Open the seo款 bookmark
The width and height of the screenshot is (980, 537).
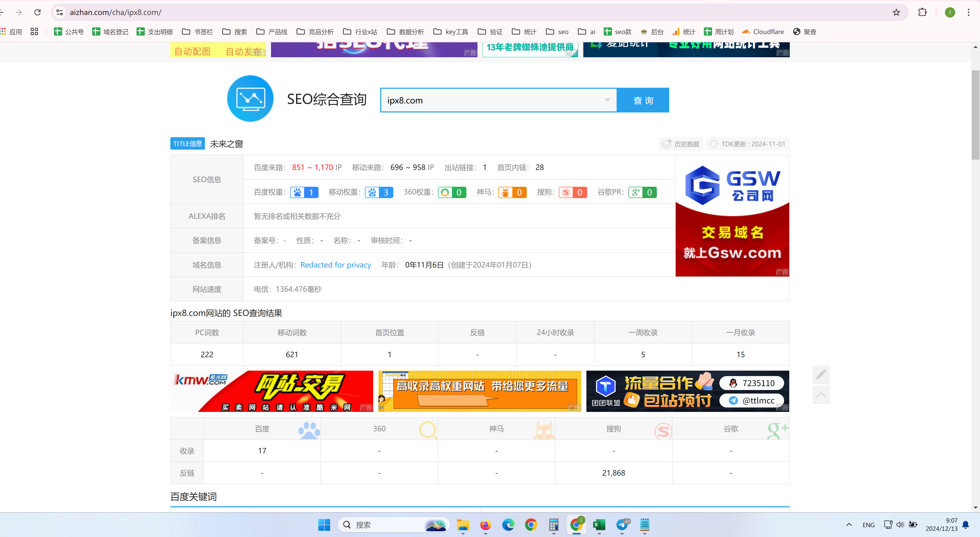617,31
